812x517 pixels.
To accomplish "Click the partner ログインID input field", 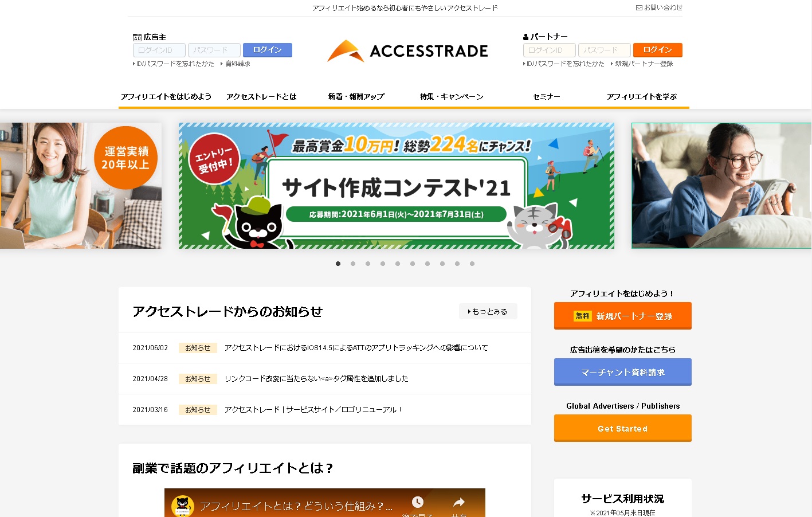I will pos(549,50).
